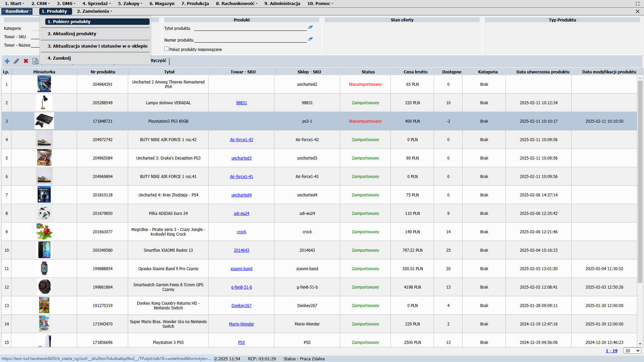
Task: Clear the Numer produktu field with eraser icon
Action: (x=310, y=39)
